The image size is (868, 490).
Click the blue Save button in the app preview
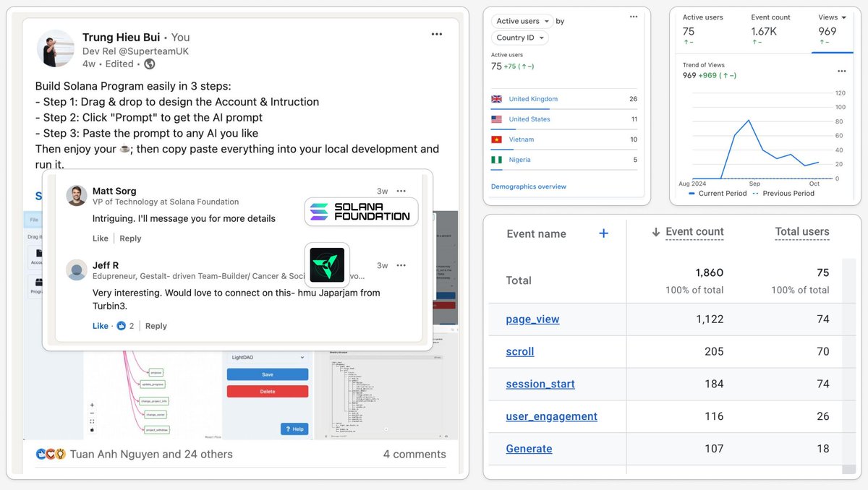click(268, 374)
